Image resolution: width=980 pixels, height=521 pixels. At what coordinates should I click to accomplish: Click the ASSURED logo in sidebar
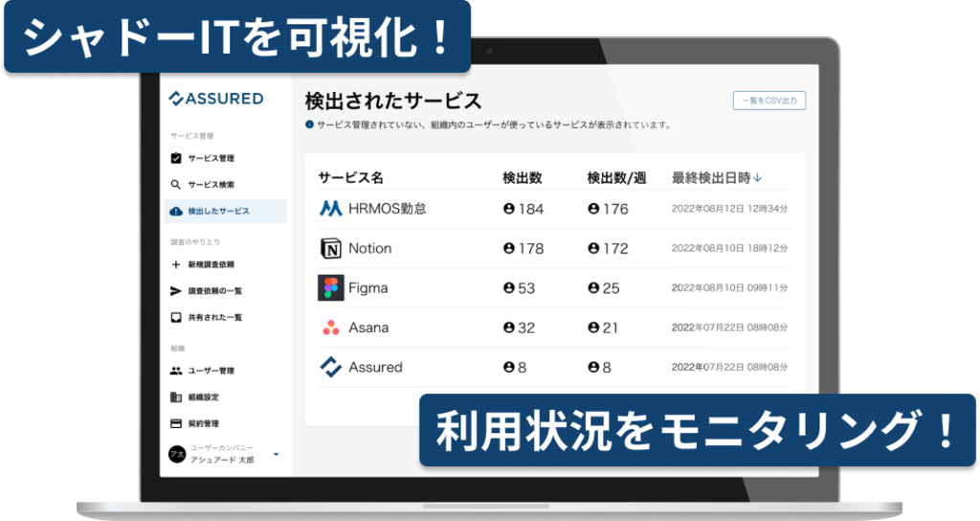click(216, 99)
